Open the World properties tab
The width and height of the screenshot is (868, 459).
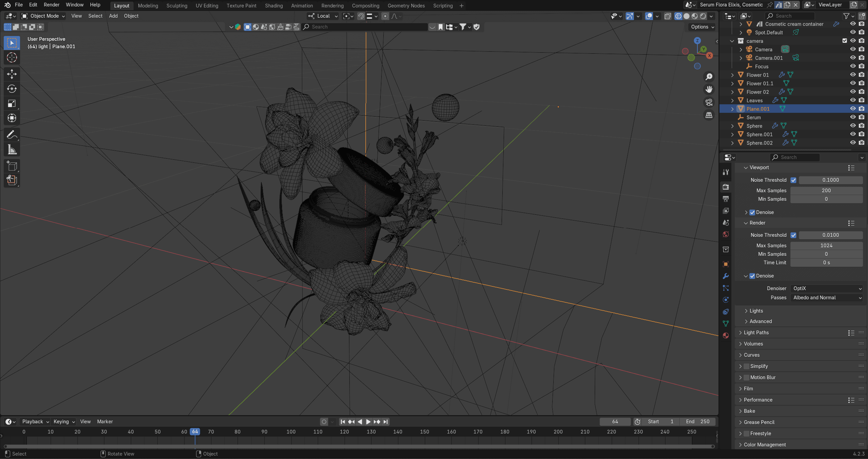[726, 234]
